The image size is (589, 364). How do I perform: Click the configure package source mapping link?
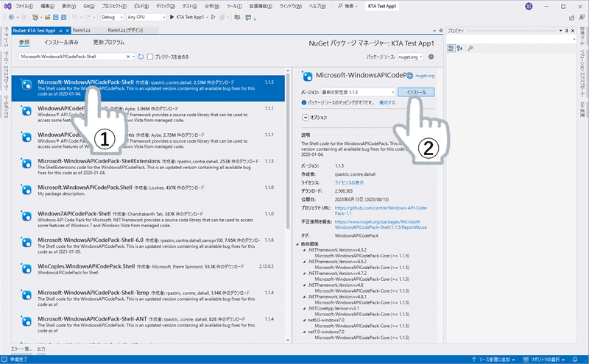pos(387,102)
